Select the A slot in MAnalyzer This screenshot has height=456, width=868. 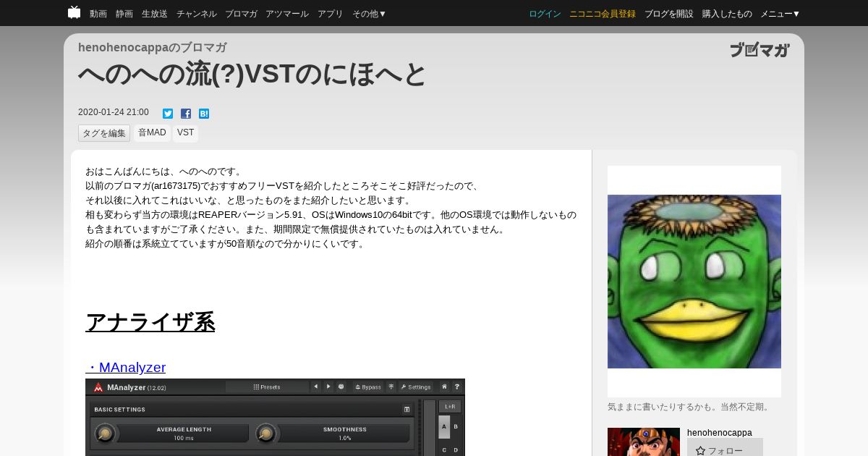click(x=444, y=426)
